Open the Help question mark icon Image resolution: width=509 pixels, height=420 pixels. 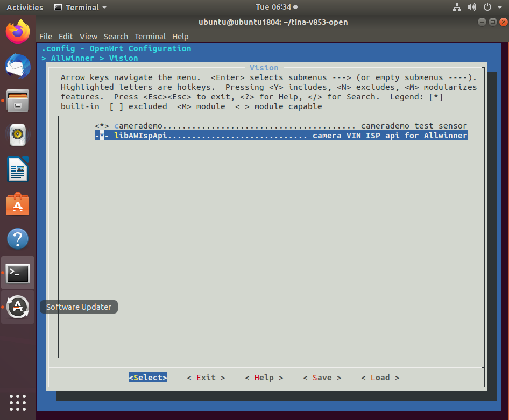tap(18, 239)
